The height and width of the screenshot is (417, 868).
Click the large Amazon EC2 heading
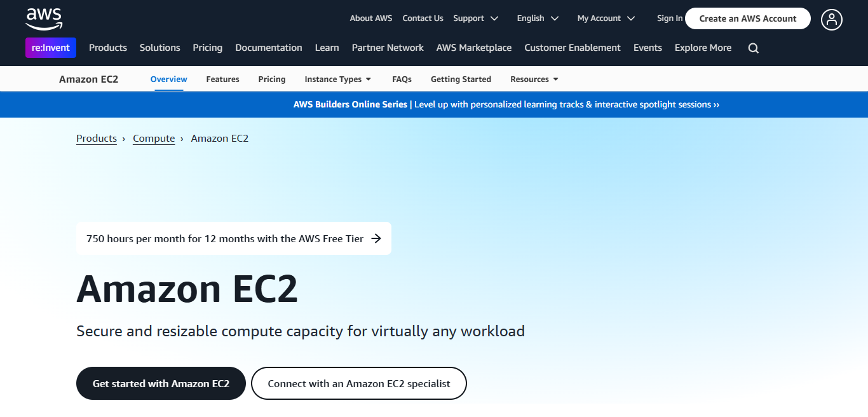187,289
